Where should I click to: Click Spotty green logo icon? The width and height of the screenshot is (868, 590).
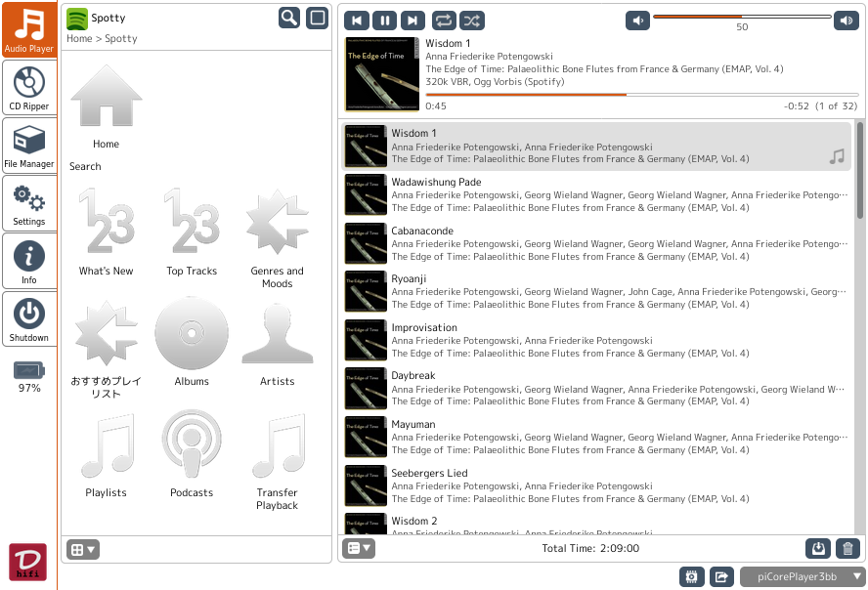tap(77, 20)
